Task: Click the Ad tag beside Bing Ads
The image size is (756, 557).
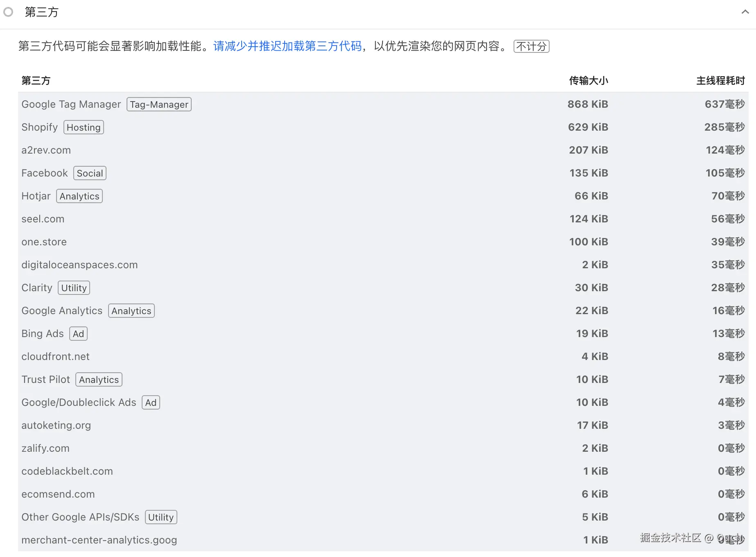Action: 78,334
